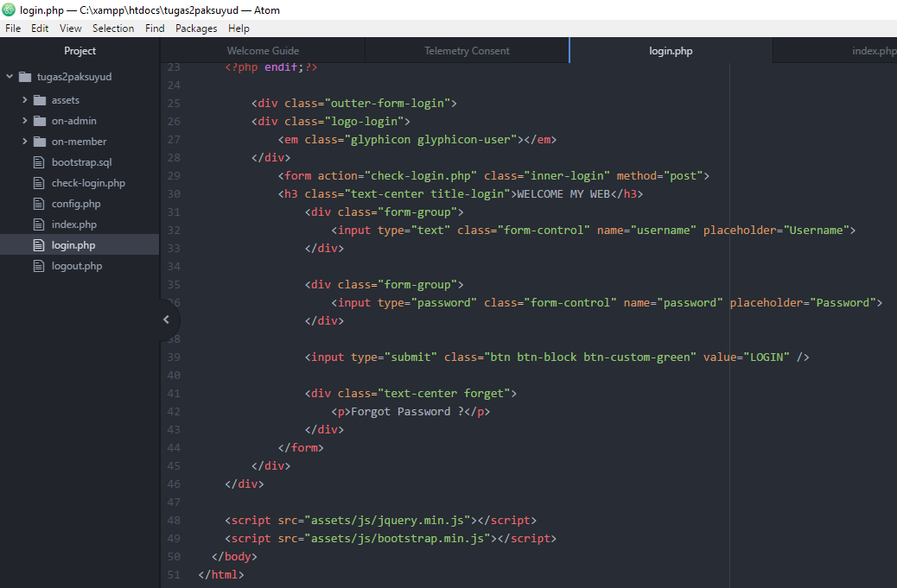Select the on-admin folder name
897x588 pixels.
pos(73,121)
